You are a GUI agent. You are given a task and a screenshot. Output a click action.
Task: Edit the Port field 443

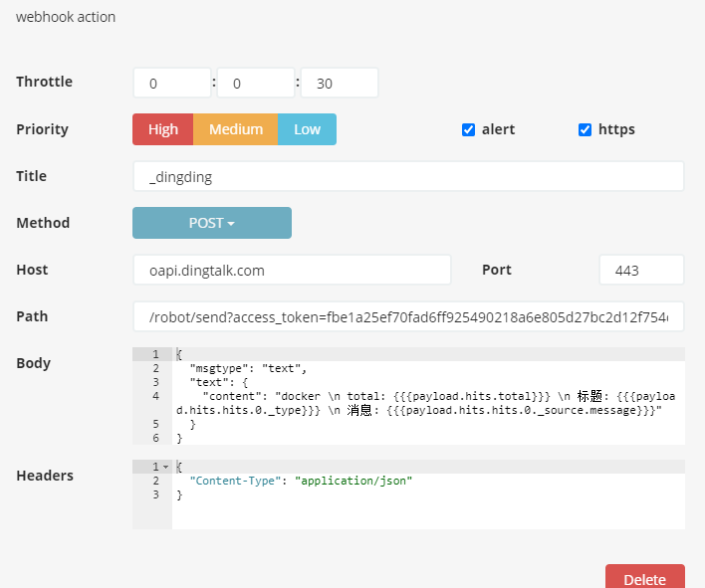641,270
